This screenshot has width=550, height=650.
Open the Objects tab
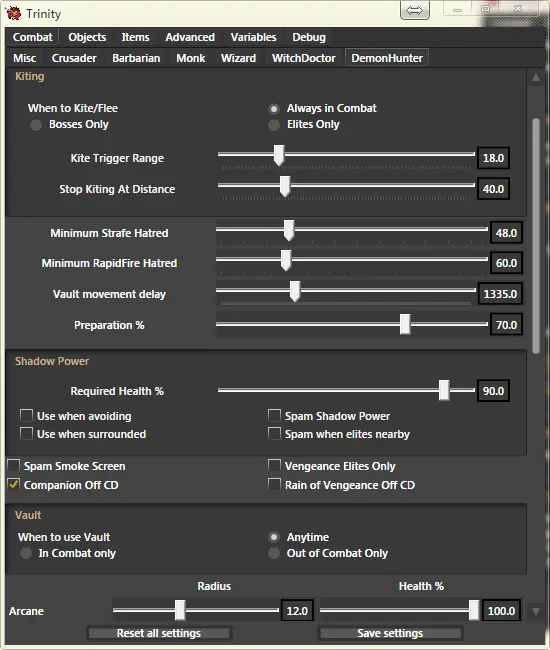pyautogui.click(x=87, y=37)
